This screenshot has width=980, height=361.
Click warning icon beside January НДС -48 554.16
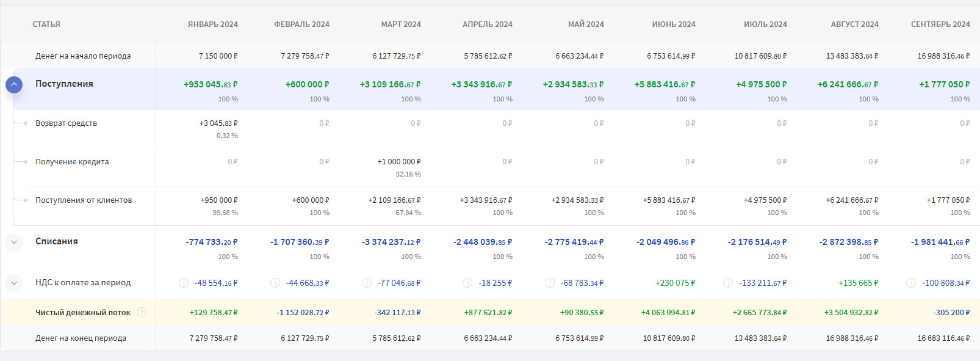183,283
